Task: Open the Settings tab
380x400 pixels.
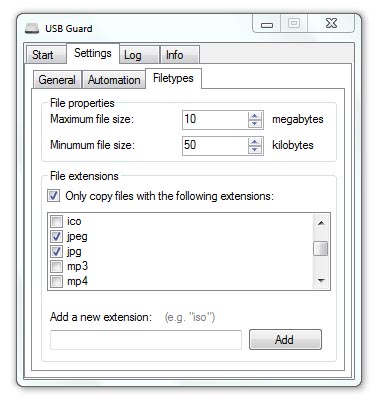Action: 93,53
